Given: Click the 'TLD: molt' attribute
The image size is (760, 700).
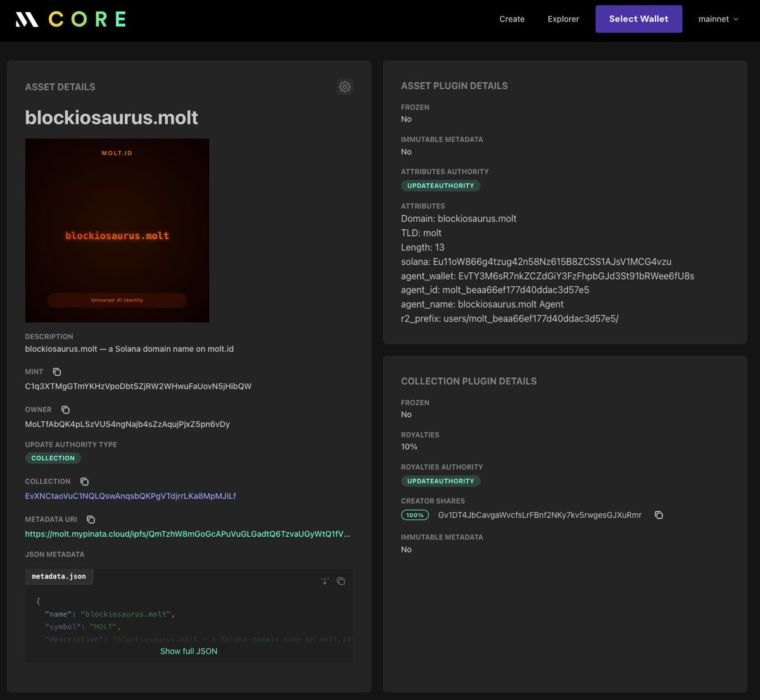Looking at the screenshot, I should click(x=421, y=233).
